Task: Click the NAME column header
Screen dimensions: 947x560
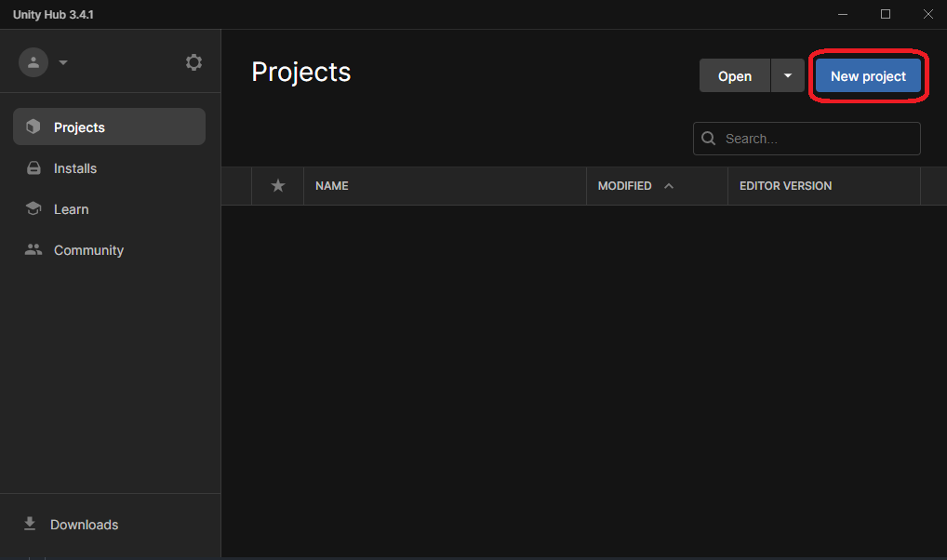Action: (332, 186)
